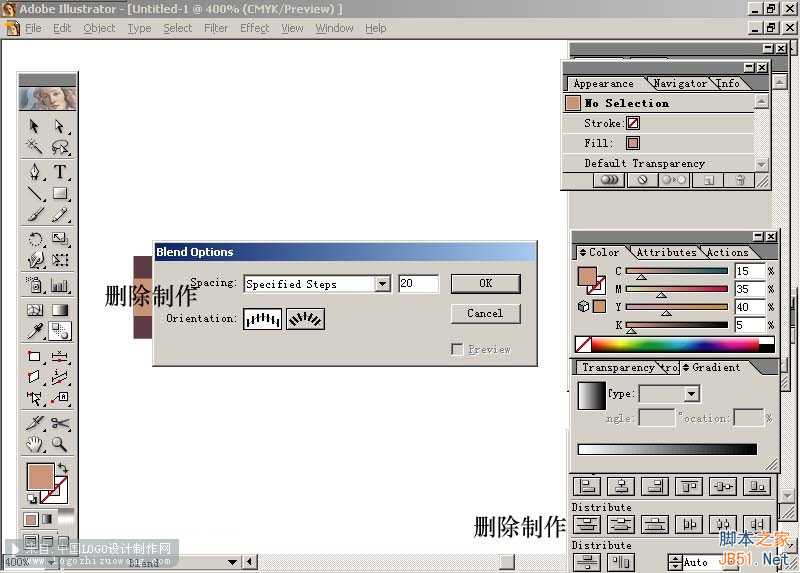Select the Pen tool

[34, 172]
